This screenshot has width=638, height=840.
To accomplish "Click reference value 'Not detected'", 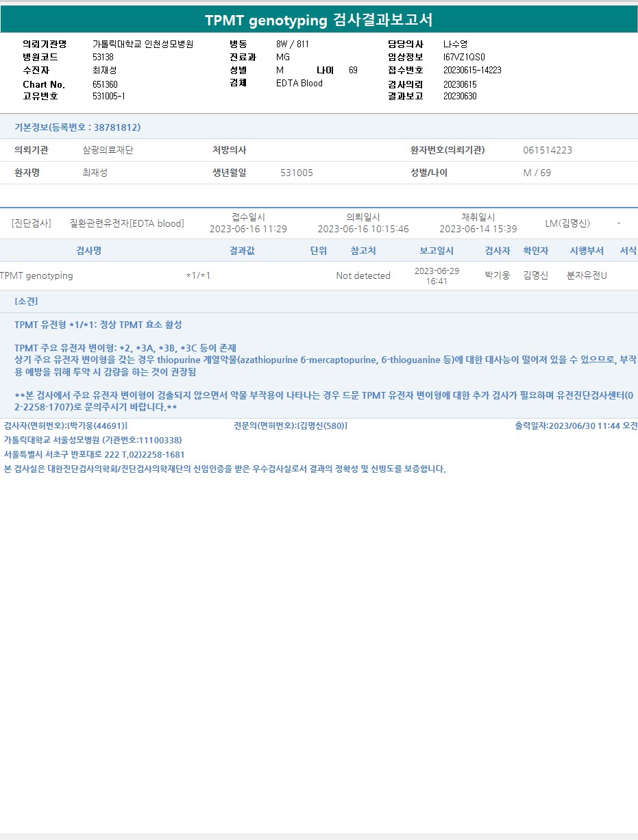I will coord(363,275).
